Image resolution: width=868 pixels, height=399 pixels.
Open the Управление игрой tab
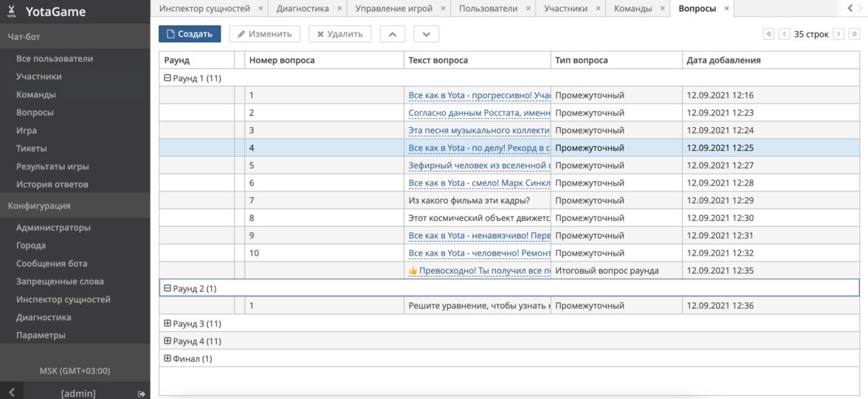tap(394, 9)
